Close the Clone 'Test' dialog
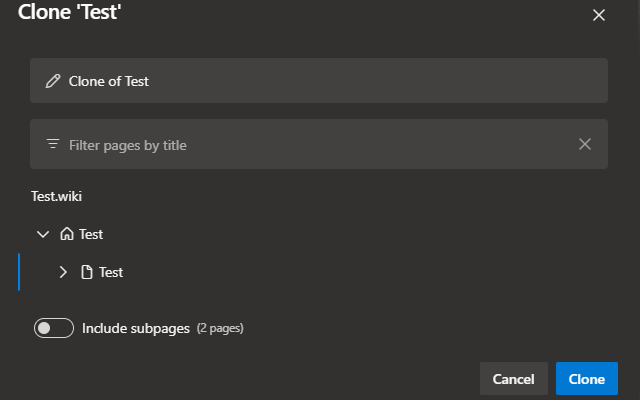 (598, 15)
